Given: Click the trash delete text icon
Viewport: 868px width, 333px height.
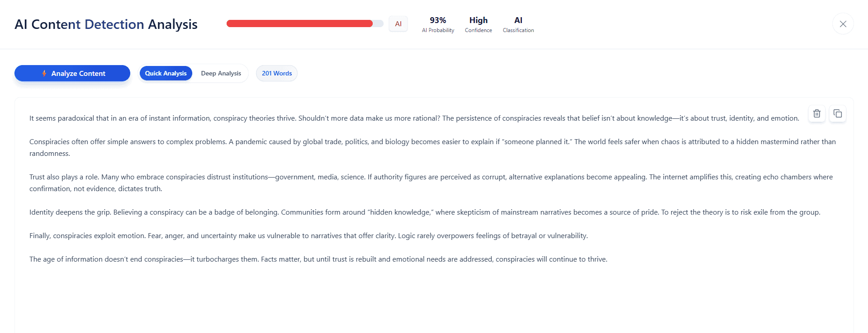Looking at the screenshot, I should click(816, 113).
